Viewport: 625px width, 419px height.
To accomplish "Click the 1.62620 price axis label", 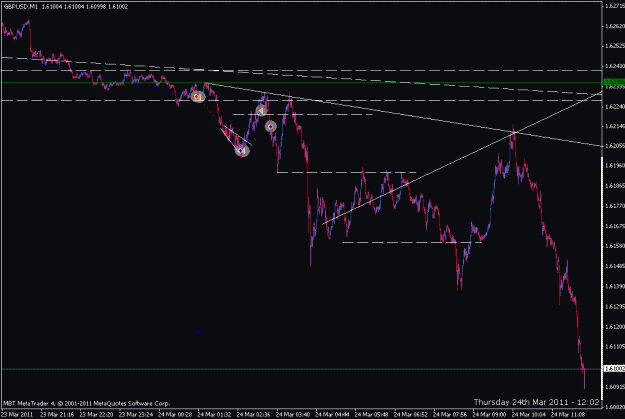I will (615, 26).
